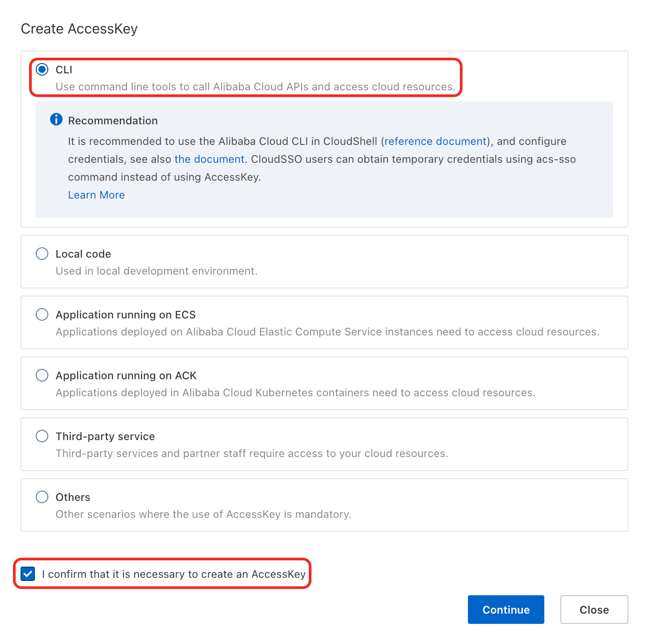Choose the Local code radio option
This screenshot has width=648, height=644.
42,254
